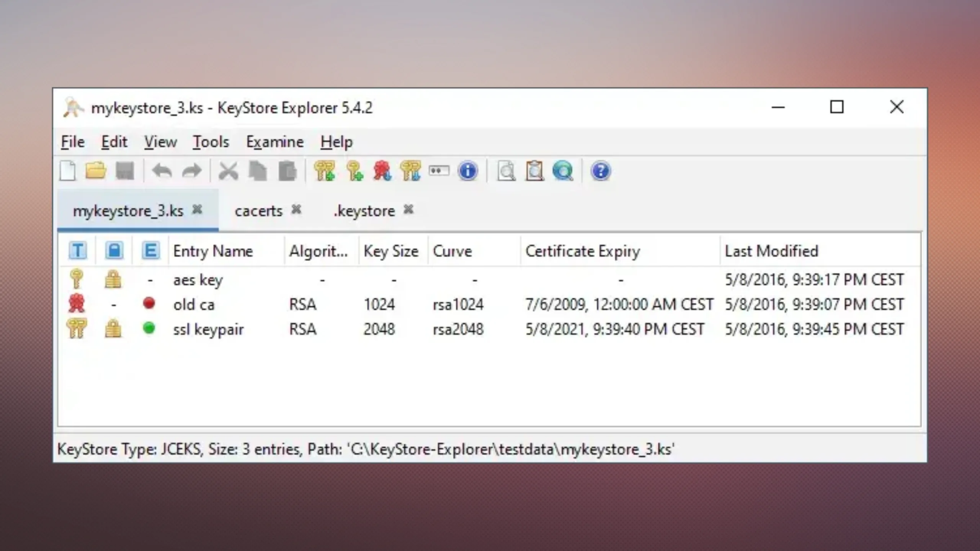The height and width of the screenshot is (551, 980).
Task: Click the KeyStore Explorer title bar app icon
Action: 73,108
